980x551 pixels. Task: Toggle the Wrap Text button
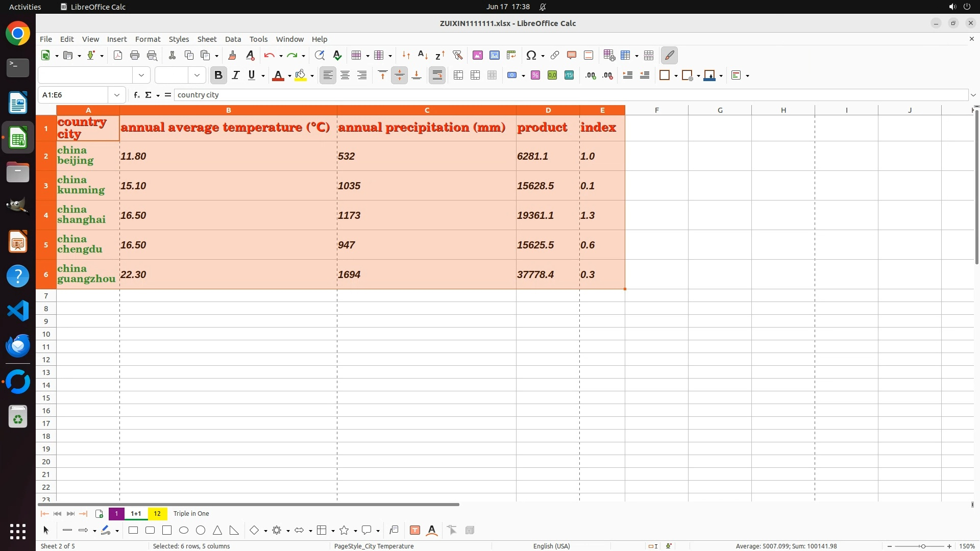pos(437,76)
